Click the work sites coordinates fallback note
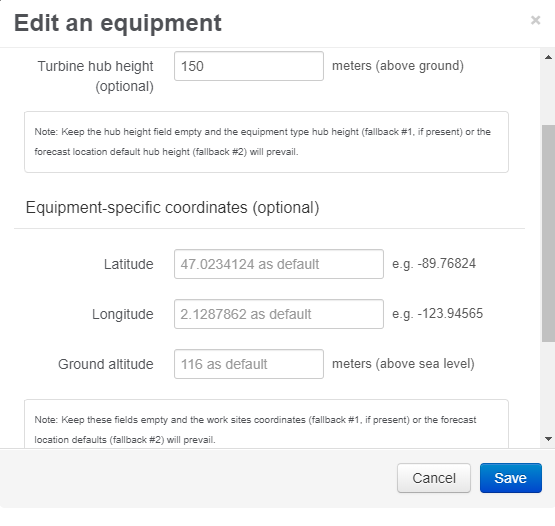 (267, 424)
